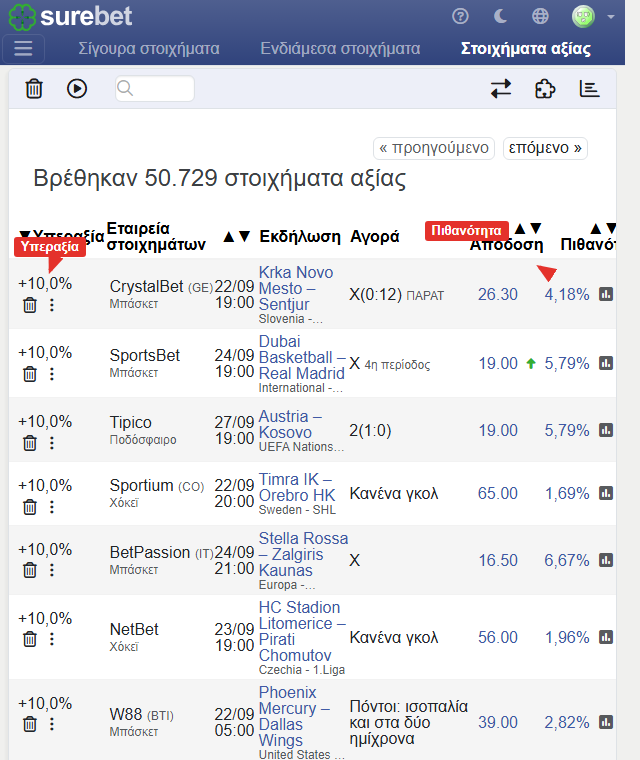Focus the toolbar search field

point(155,89)
